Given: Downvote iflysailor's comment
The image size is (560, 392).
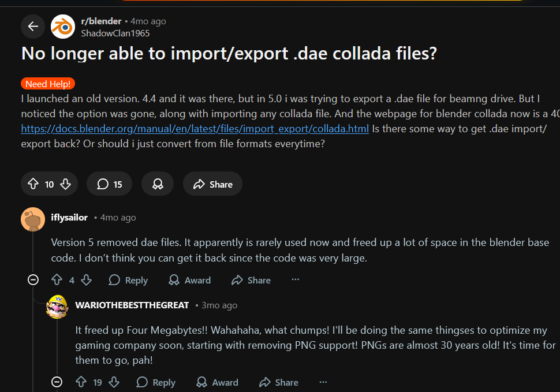Looking at the screenshot, I should 86,280.
